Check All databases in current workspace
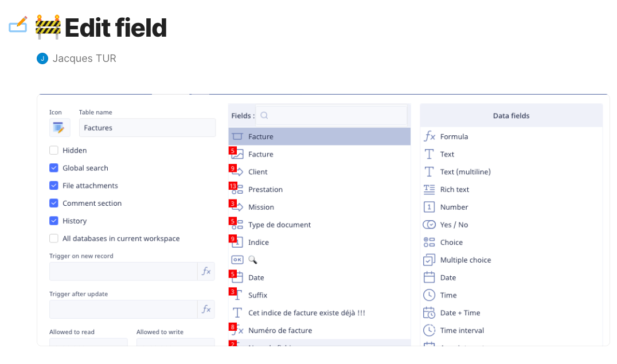Image resolution: width=617 pixels, height=364 pixels. pyautogui.click(x=54, y=238)
